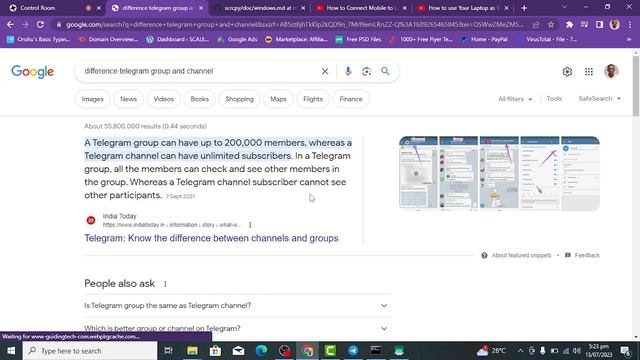Go to the Google logo homepage
The height and width of the screenshot is (360, 640).
[33, 72]
